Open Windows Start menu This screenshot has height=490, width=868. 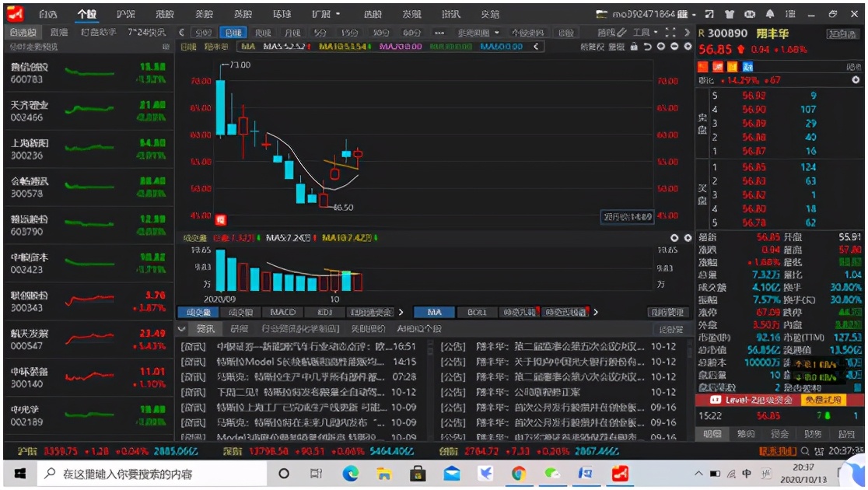[x=20, y=474]
